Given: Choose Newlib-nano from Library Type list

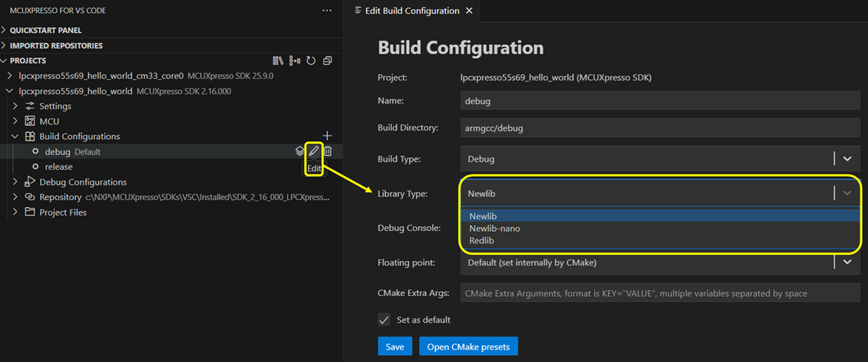Looking at the screenshot, I should tap(494, 228).
